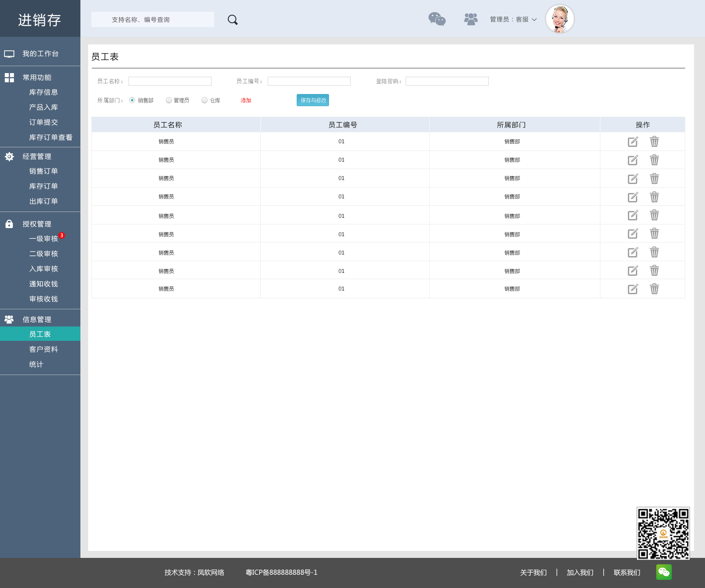Viewport: 705px width, 588px height.
Task: Open 一级审核 menu item with badge
Action: 43,239
